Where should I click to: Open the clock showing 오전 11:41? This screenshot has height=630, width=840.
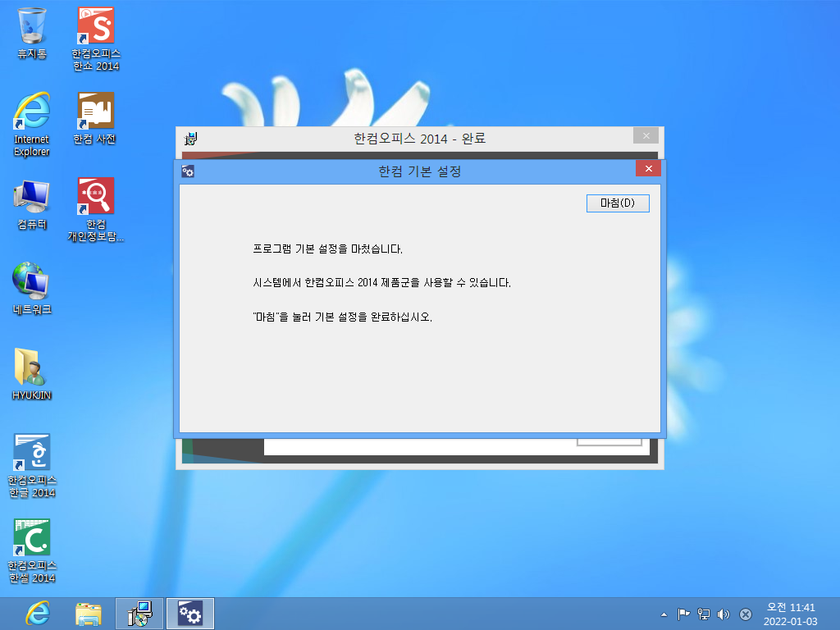click(x=790, y=614)
